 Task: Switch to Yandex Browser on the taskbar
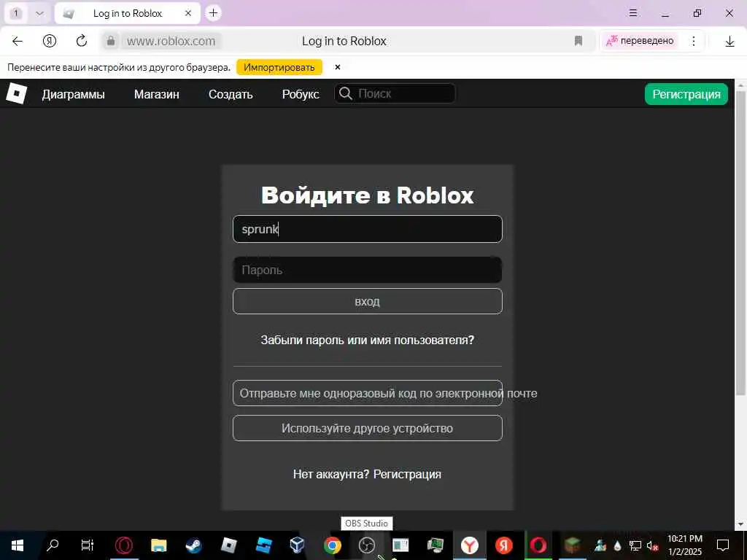[x=470, y=545]
